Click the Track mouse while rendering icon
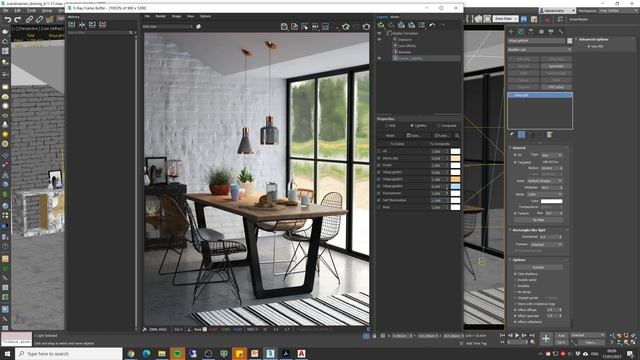Viewport: 640px width, 360px height. coord(304,27)
